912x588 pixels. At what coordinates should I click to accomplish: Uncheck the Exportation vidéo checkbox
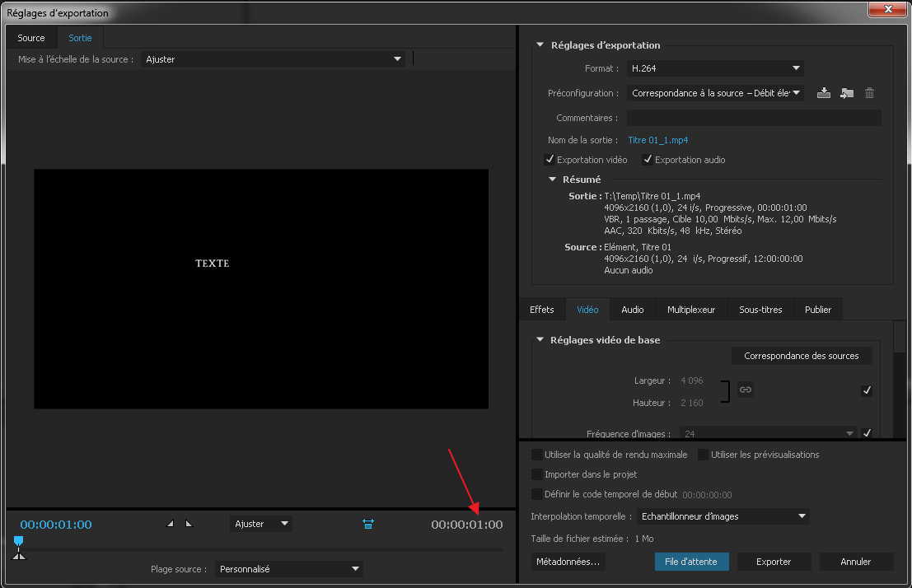(x=550, y=160)
